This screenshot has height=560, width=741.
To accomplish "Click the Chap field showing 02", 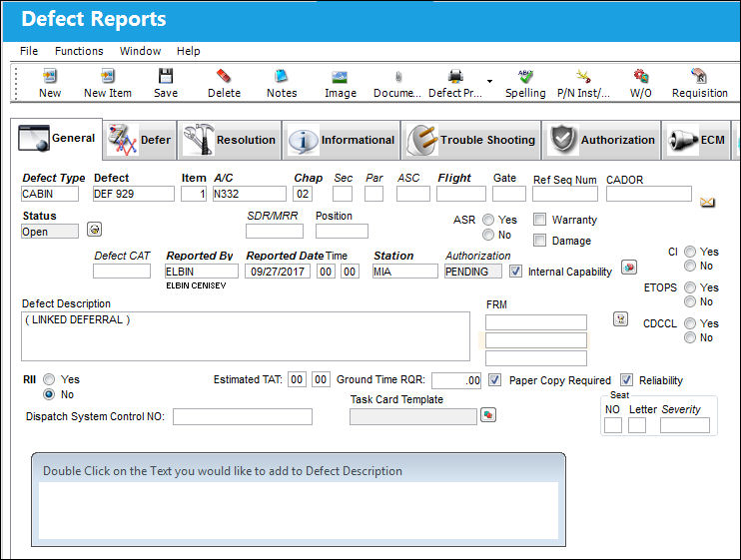I will pos(303,194).
